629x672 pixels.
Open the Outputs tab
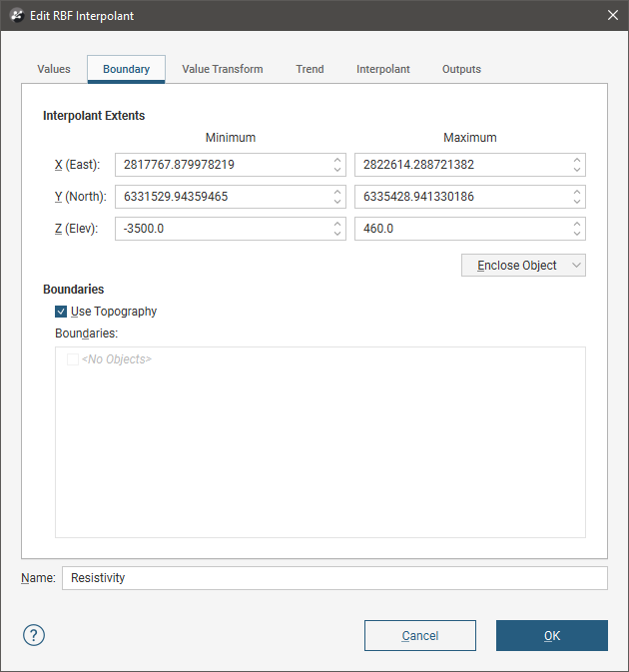coord(461,70)
